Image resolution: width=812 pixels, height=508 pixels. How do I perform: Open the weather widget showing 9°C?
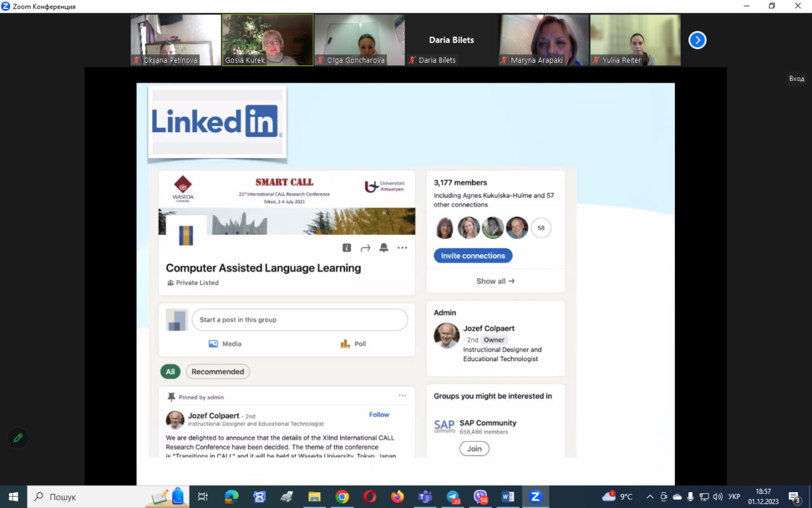click(617, 497)
